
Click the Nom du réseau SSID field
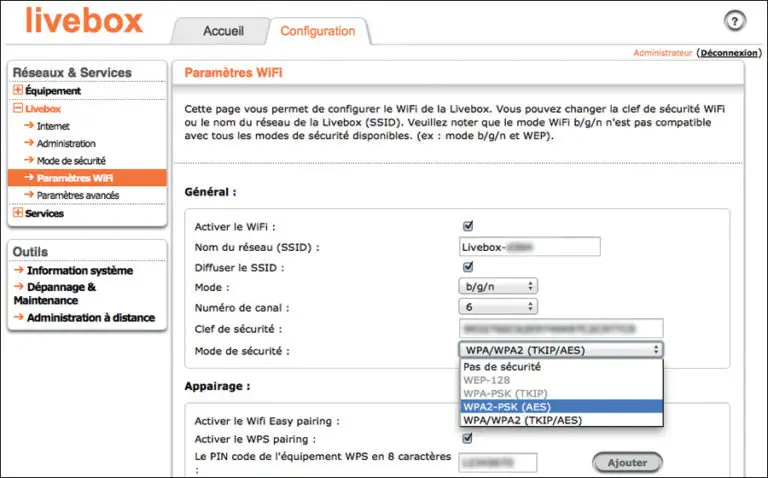tap(529, 247)
